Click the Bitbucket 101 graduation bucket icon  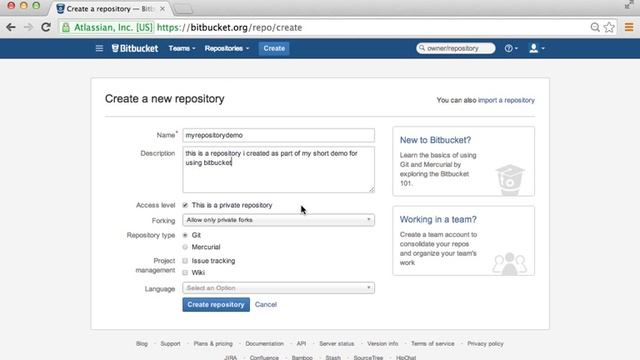coord(510,180)
